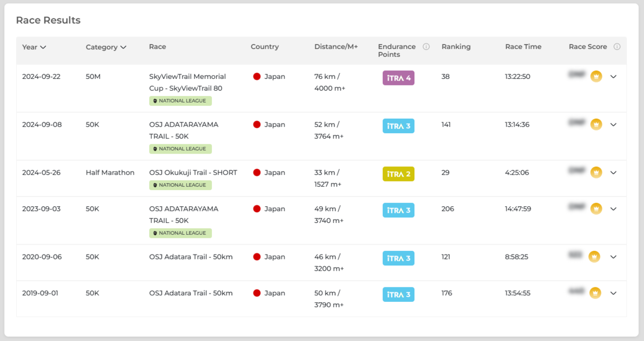Click National League tag under SkyViewTrail 80

click(x=180, y=100)
